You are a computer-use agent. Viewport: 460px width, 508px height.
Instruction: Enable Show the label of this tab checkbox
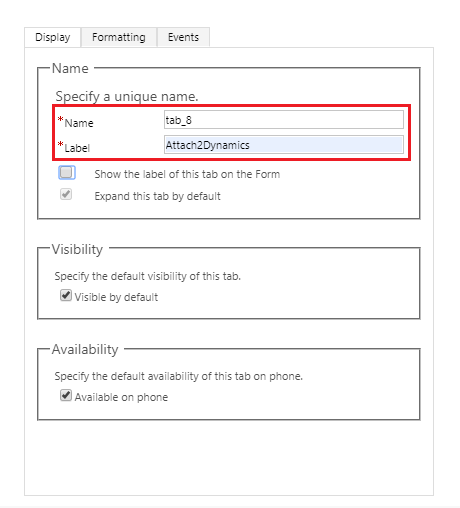pos(66,173)
